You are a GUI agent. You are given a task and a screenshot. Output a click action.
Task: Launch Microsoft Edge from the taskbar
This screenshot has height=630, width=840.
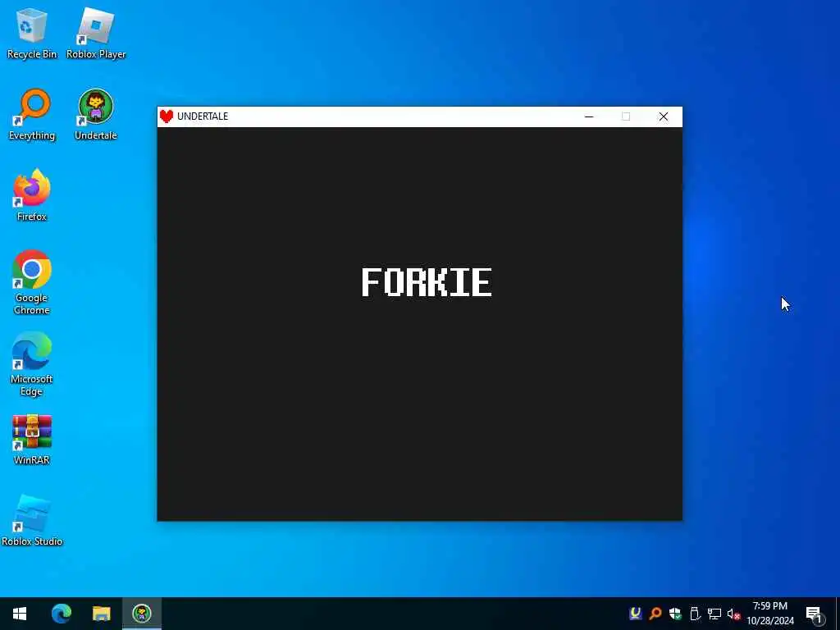click(x=61, y=614)
